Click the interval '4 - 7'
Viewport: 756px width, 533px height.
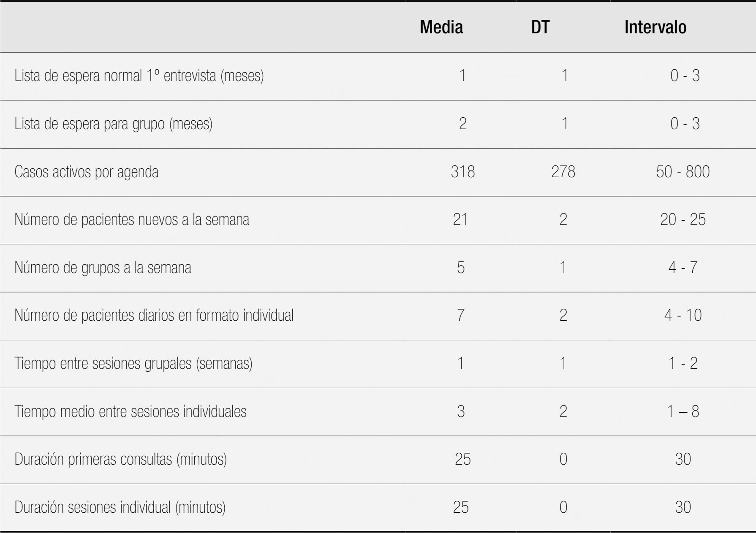click(683, 268)
